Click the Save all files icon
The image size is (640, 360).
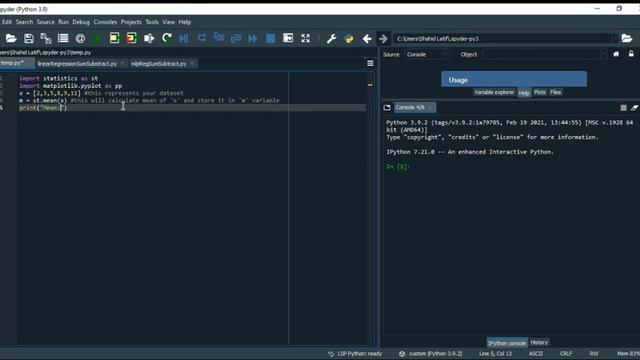pos(46,38)
